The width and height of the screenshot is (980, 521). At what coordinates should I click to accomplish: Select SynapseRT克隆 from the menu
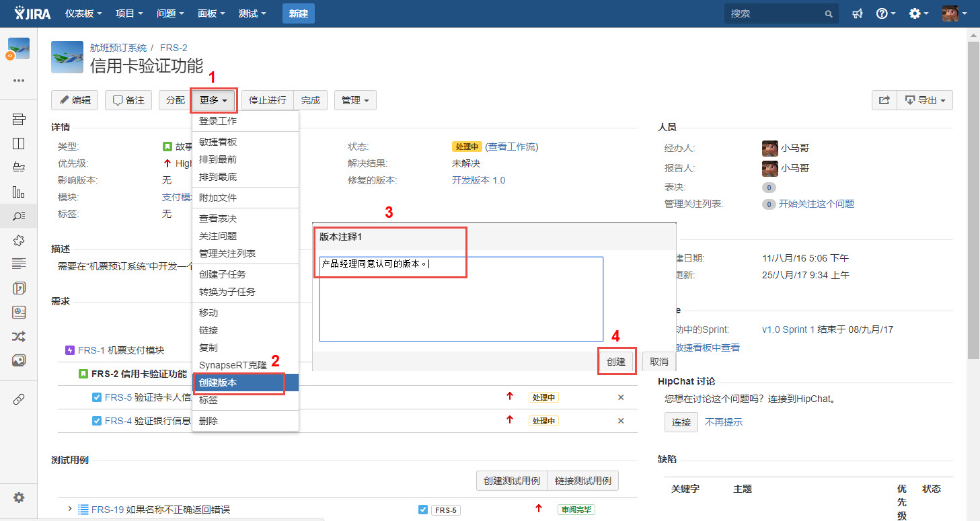245,365
